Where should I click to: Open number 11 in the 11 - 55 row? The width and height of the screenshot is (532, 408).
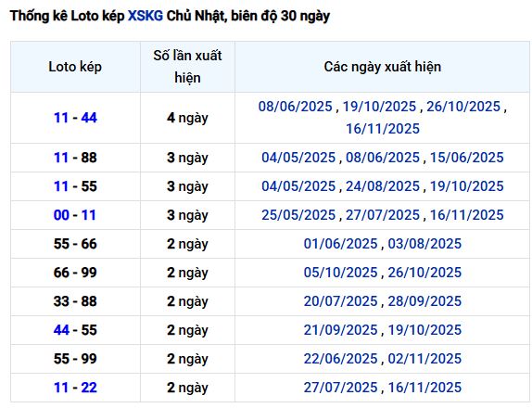pyautogui.click(x=61, y=186)
